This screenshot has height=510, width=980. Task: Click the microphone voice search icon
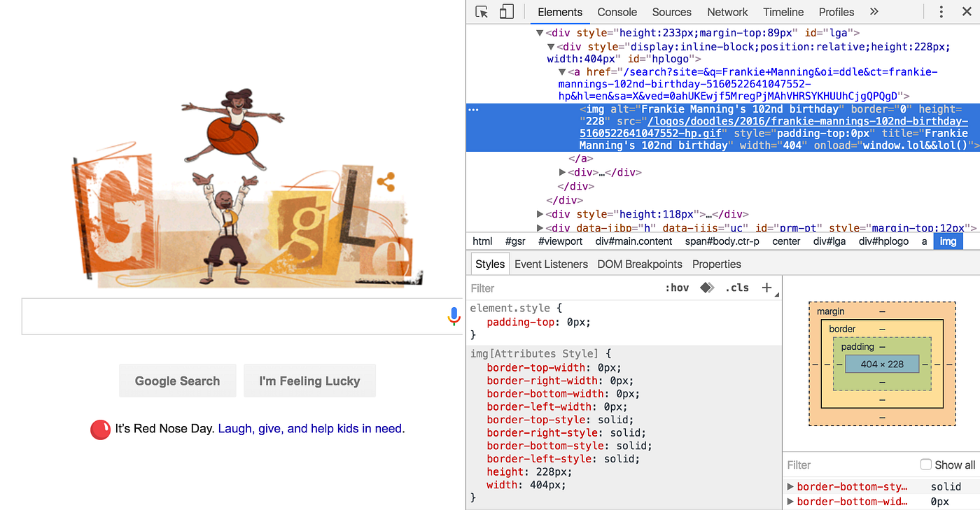(x=454, y=316)
